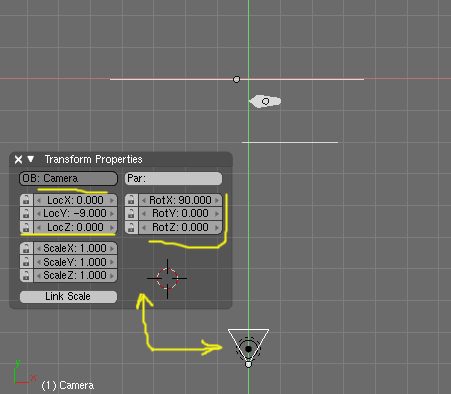
Task: Click the LocX: 0.000 value
Action: [x=75, y=200]
